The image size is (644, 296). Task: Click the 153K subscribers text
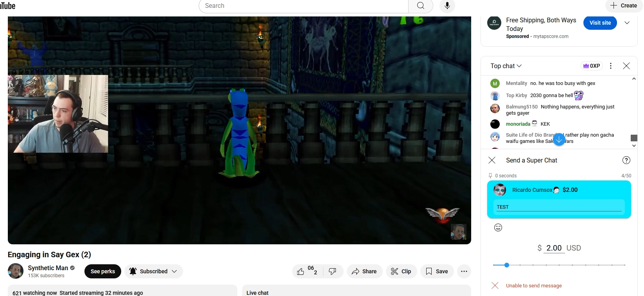pyautogui.click(x=46, y=276)
